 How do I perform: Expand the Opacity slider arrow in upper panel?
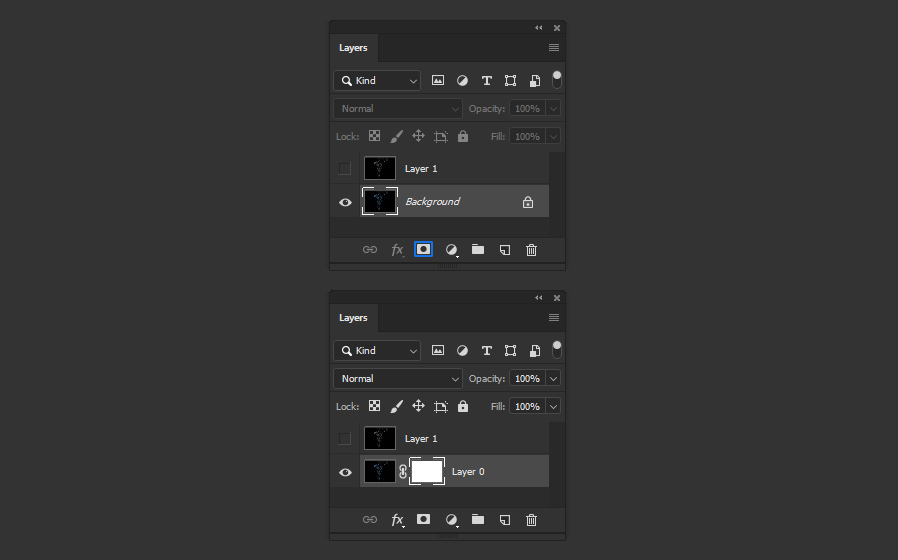pyautogui.click(x=553, y=108)
